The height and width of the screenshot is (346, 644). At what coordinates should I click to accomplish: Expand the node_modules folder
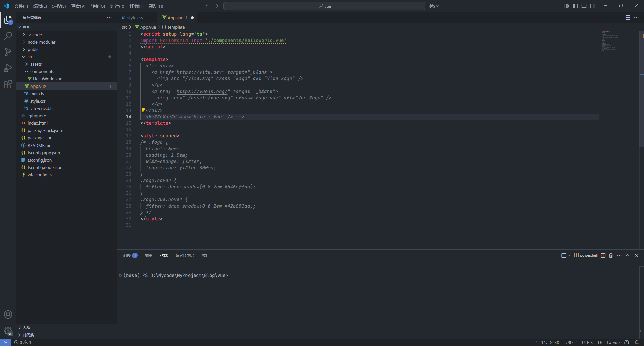point(41,42)
